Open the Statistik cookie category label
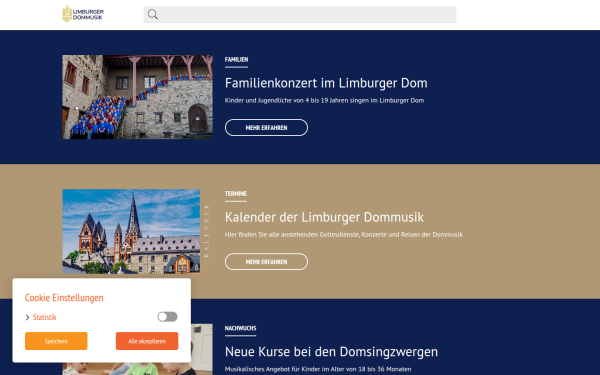This screenshot has width=600, height=375. (44, 317)
